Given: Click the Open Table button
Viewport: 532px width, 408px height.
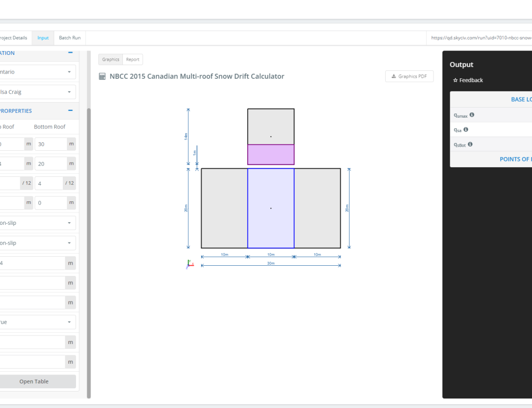Looking at the screenshot, I should (34, 381).
